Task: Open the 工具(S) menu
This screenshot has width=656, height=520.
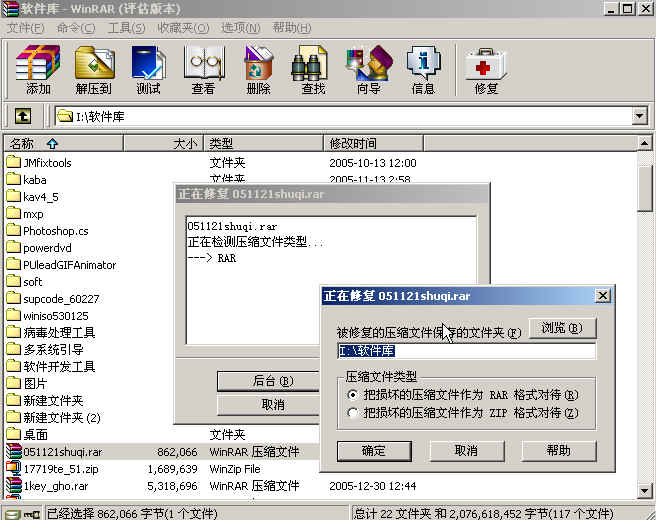Action: click(x=126, y=28)
